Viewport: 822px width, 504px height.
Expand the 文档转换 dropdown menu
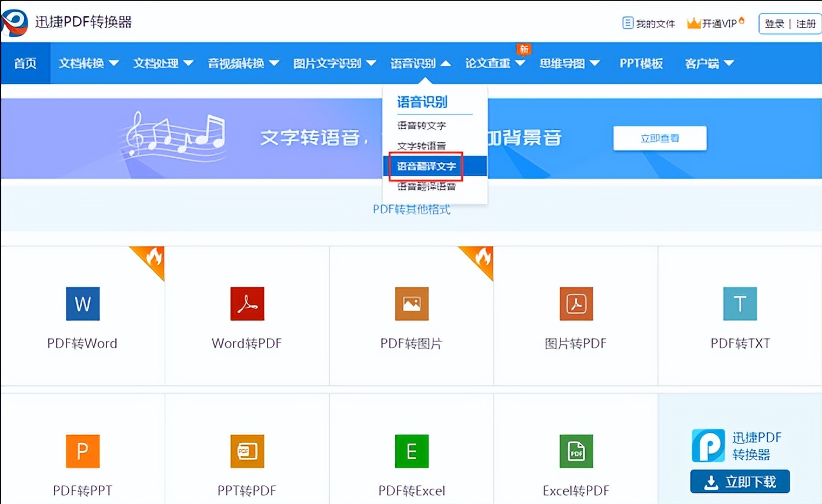click(x=88, y=63)
